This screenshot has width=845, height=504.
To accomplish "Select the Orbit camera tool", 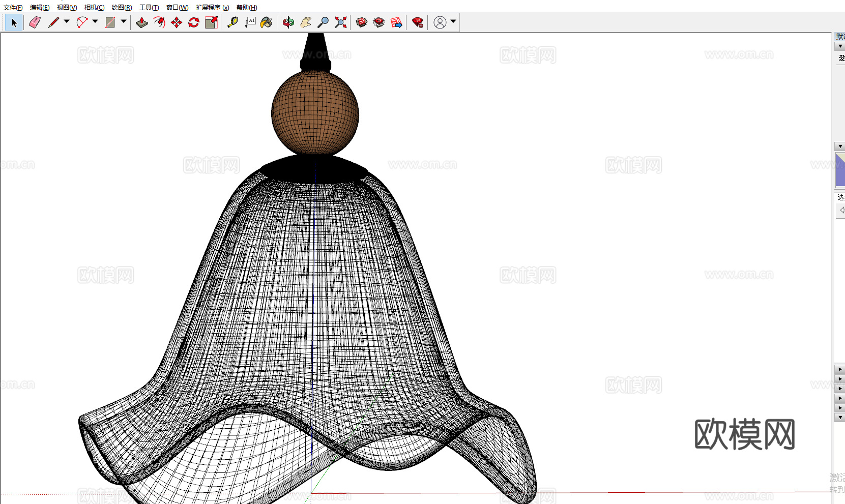I will pos(288,22).
